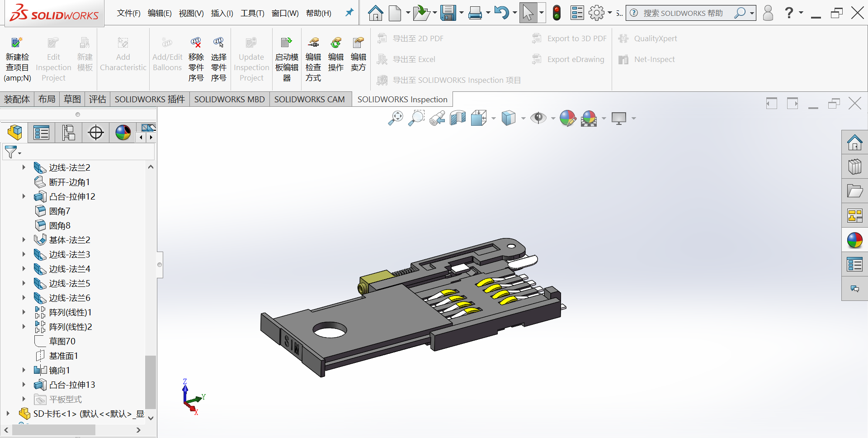
Task: Open File Properties list icon in top toolbar
Action: click(x=577, y=13)
